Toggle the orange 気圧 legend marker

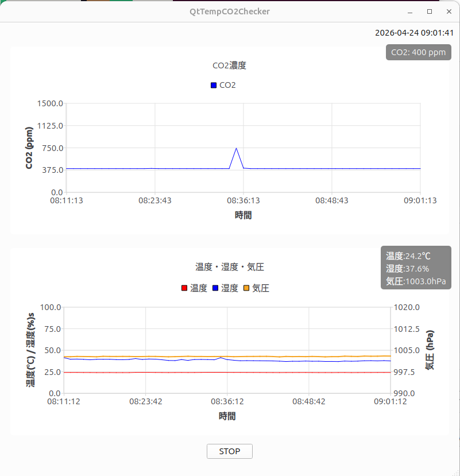(x=246, y=288)
